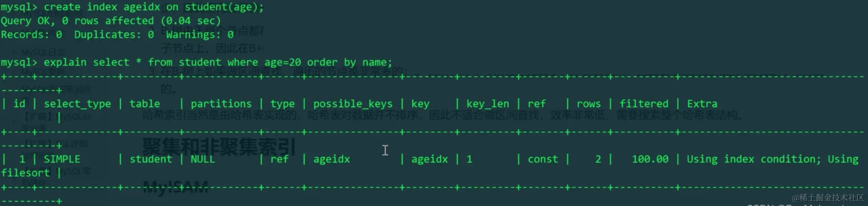
Task: Click the faint '聚集和非聚集索引' heading
Action: (x=219, y=146)
